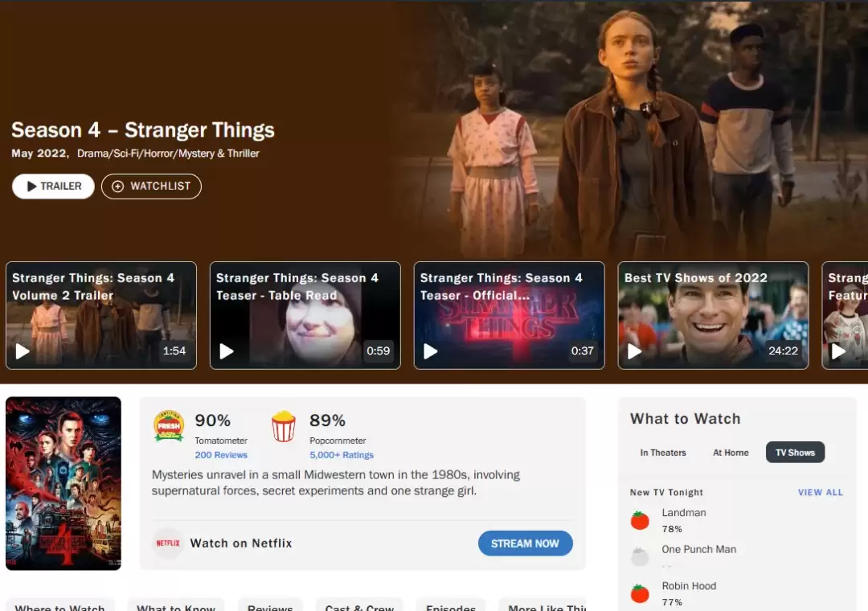Open the 200 Reviews link
The image size is (868, 611).
pos(221,455)
